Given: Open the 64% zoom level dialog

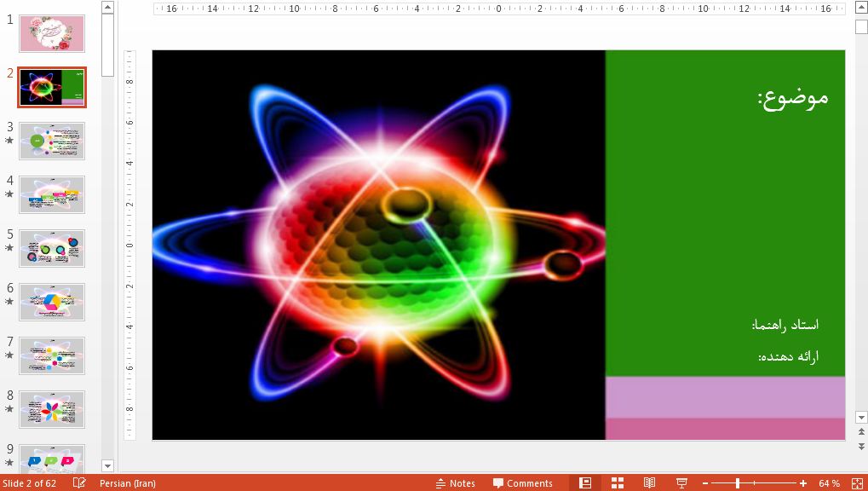Looking at the screenshot, I should click(x=829, y=483).
